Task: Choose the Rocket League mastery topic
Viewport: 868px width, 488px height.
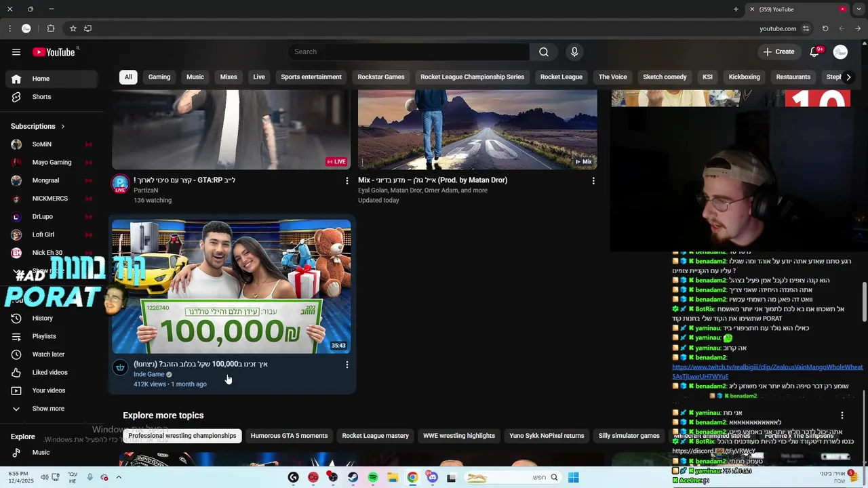Action: point(375,436)
